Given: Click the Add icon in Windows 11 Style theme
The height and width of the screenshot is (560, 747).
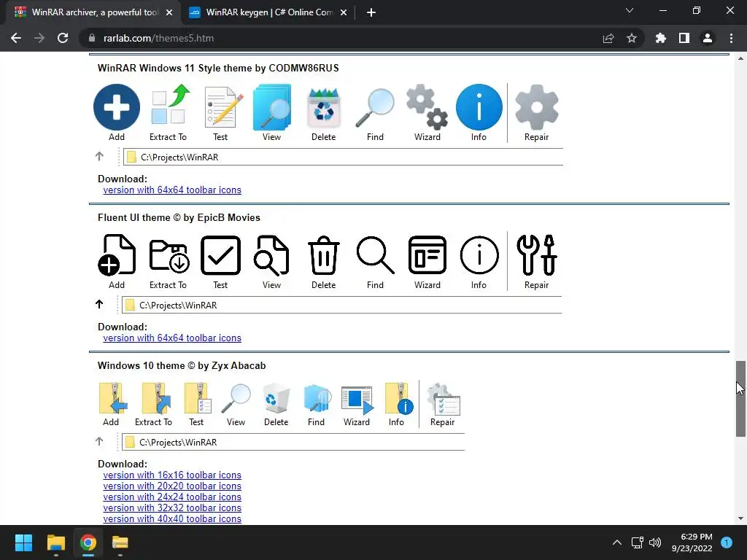Looking at the screenshot, I should point(116,107).
